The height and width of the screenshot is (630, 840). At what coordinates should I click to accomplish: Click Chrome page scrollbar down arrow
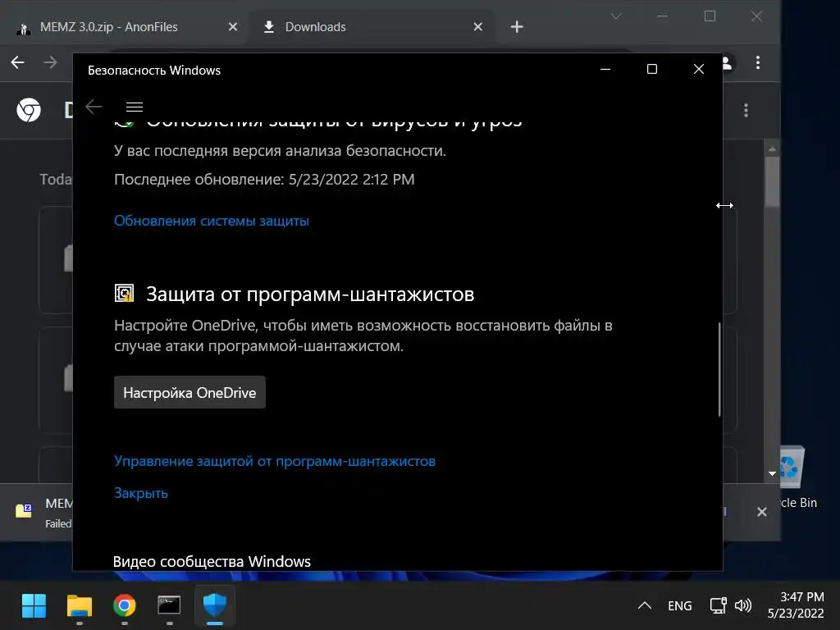click(x=772, y=473)
